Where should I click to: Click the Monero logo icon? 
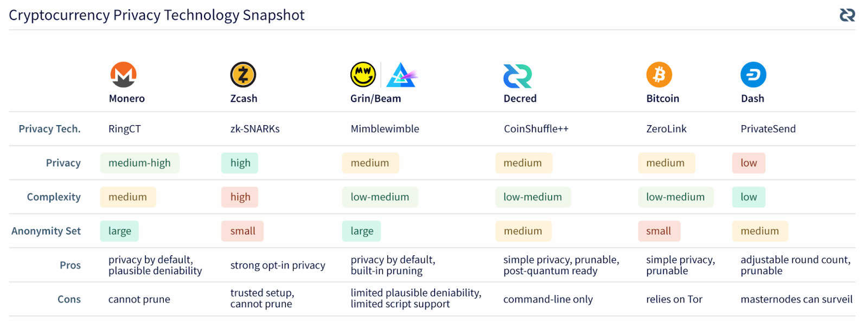tap(123, 75)
